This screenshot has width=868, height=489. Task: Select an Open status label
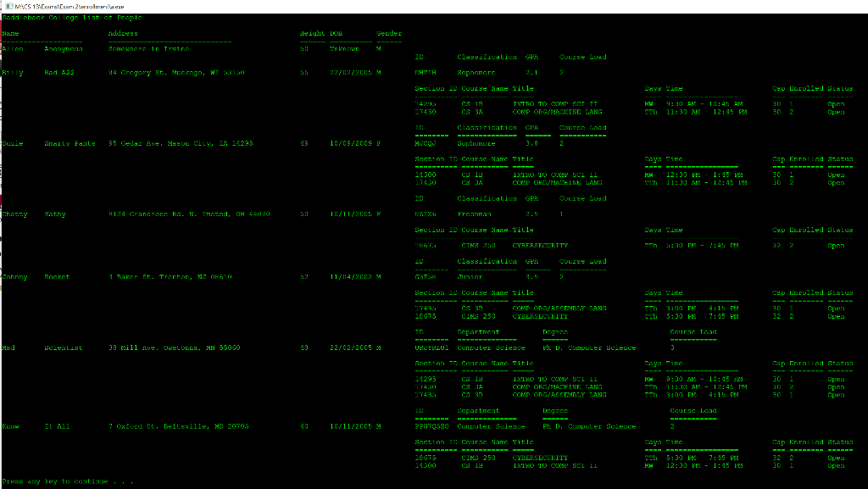pos(836,103)
